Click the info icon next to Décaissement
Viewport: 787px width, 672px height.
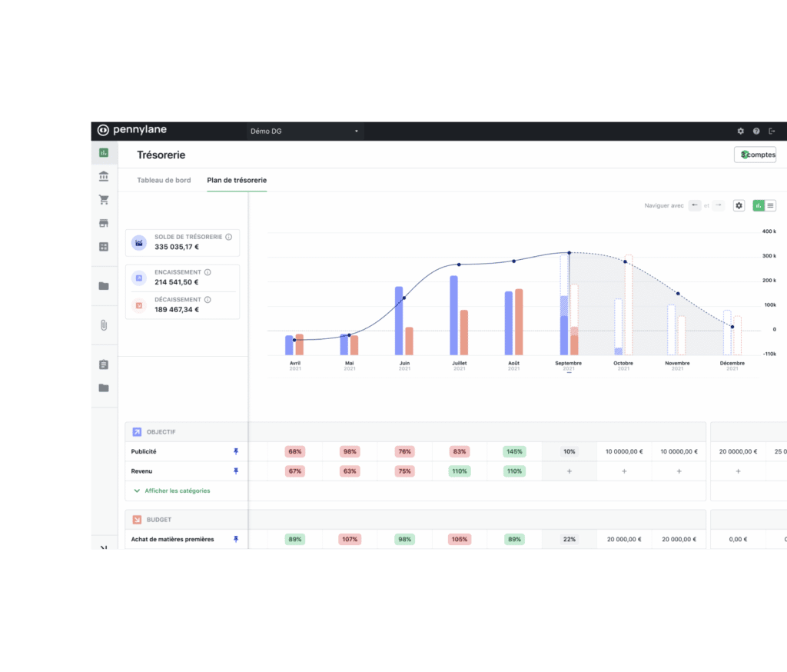click(208, 300)
